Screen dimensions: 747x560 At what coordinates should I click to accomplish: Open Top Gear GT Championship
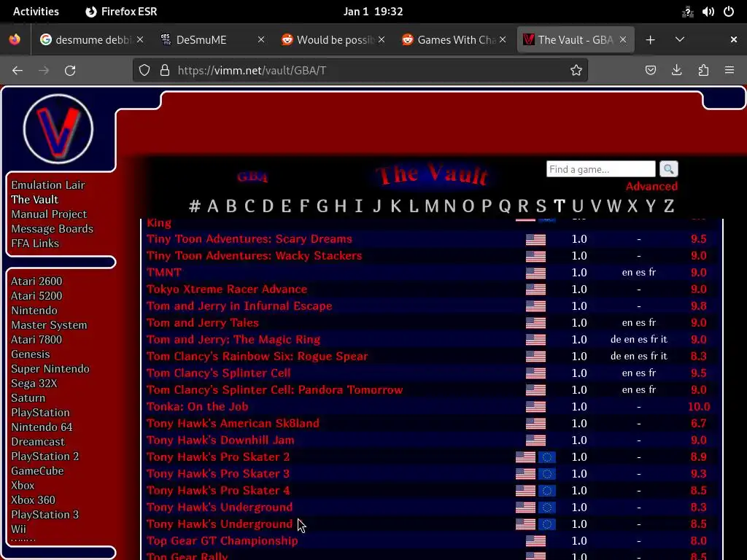click(x=222, y=541)
